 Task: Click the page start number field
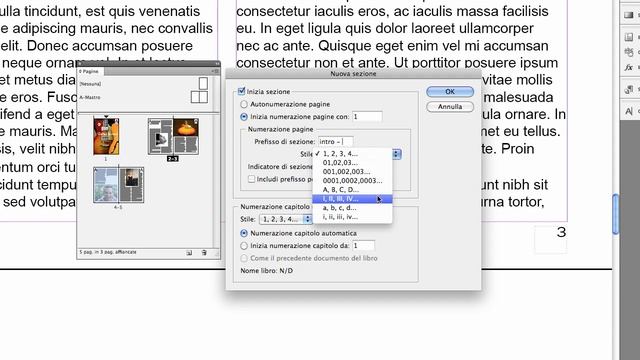[x=367, y=117]
